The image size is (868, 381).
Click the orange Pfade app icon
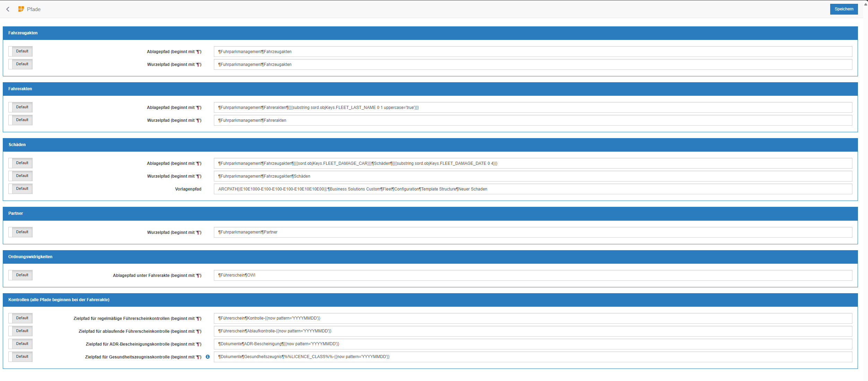(x=21, y=9)
